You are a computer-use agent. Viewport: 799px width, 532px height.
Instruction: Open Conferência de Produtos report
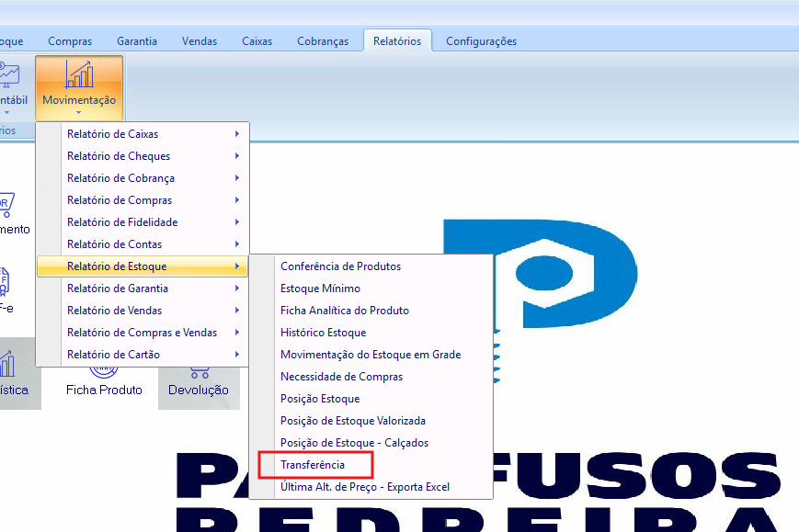[340, 266]
